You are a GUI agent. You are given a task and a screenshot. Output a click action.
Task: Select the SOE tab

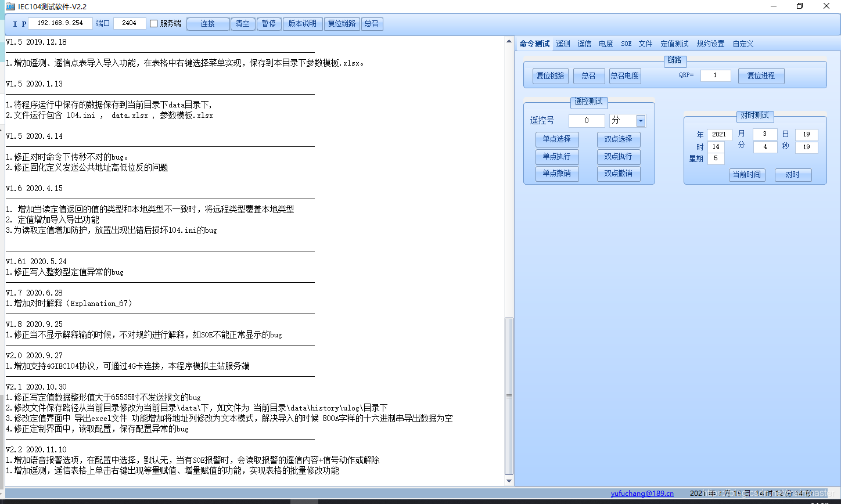click(x=626, y=44)
